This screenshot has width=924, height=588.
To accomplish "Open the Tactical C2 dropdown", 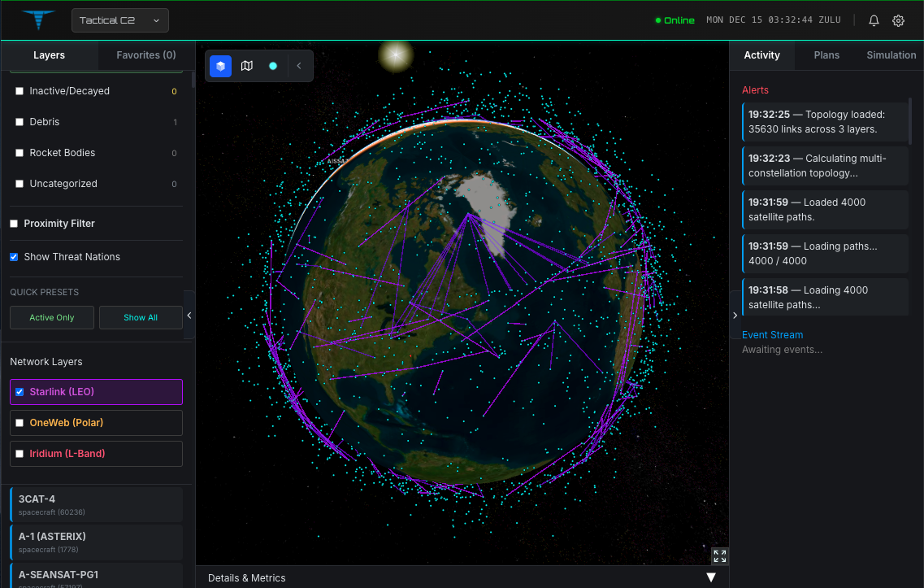I will 120,20.
